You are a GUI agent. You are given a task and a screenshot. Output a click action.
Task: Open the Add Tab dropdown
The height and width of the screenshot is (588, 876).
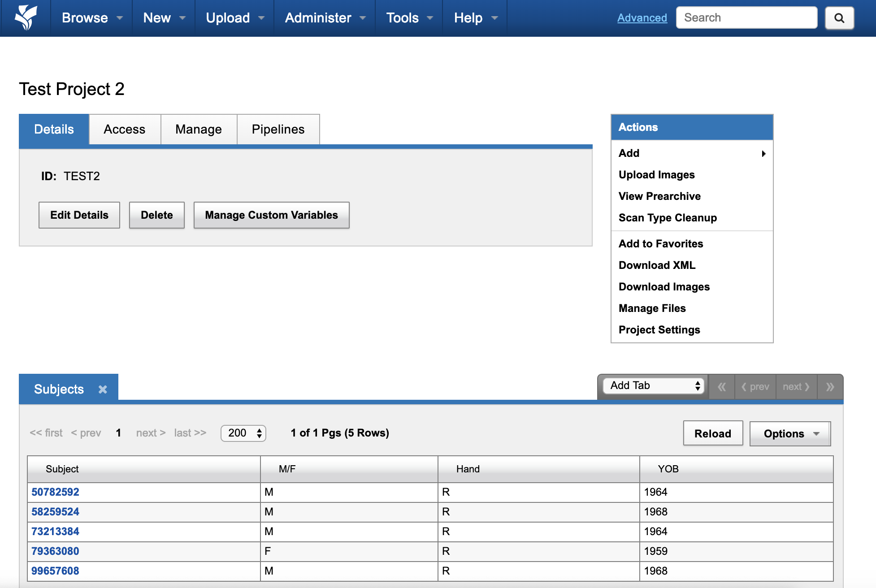coord(654,385)
